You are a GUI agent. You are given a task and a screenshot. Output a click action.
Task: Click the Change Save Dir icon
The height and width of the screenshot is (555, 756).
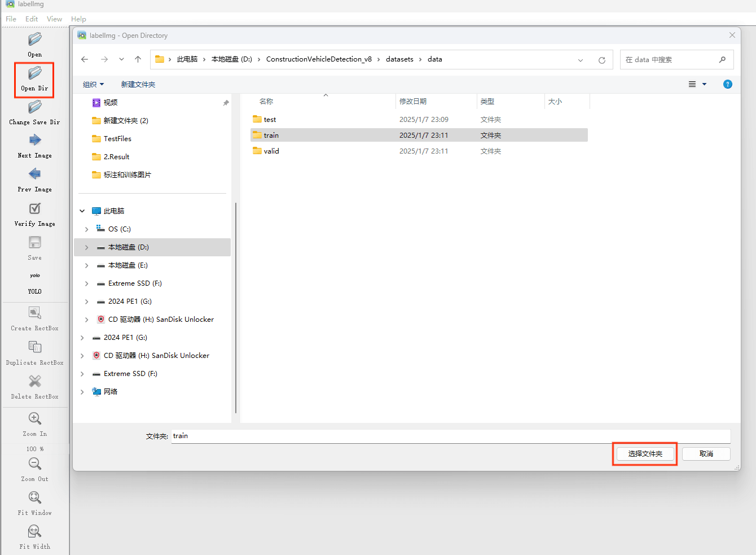click(34, 107)
